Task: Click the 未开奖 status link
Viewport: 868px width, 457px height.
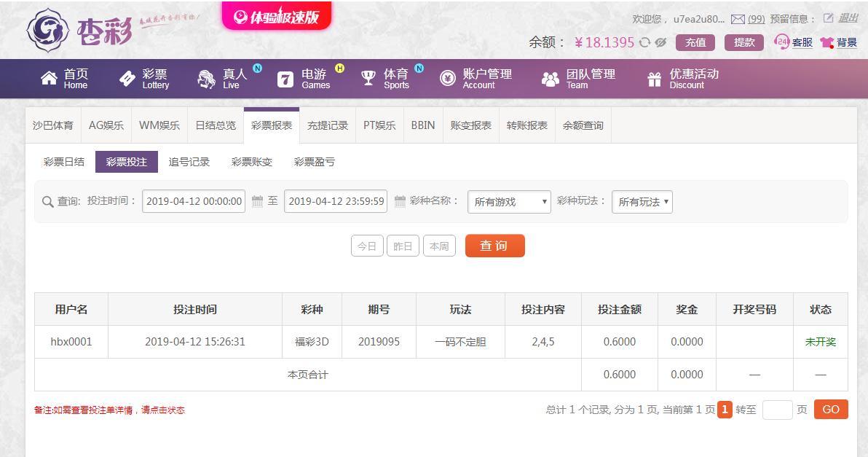Action: pyautogui.click(x=820, y=342)
